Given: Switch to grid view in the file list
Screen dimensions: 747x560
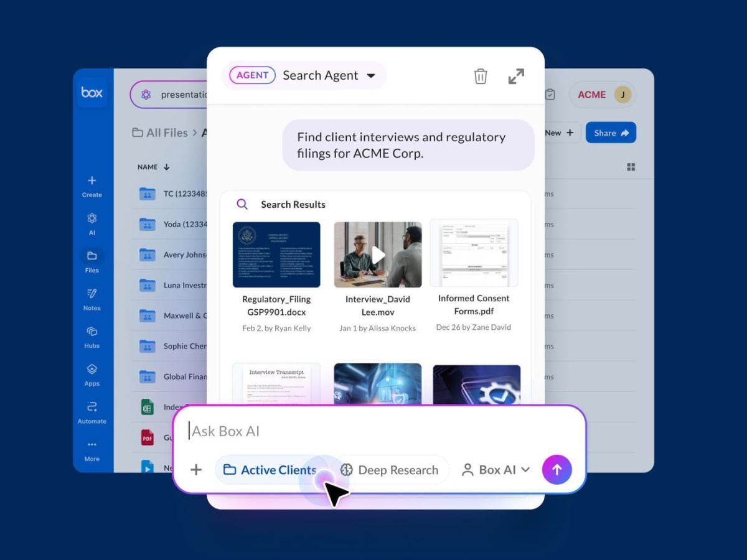Looking at the screenshot, I should pos(631,167).
